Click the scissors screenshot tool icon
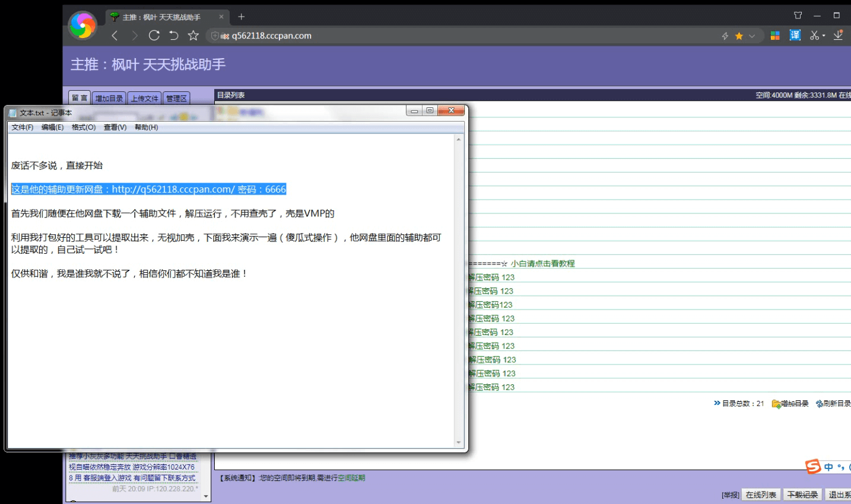 pyautogui.click(x=814, y=36)
